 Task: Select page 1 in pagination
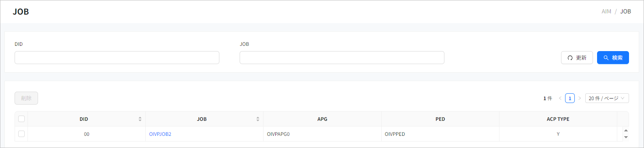tap(570, 98)
